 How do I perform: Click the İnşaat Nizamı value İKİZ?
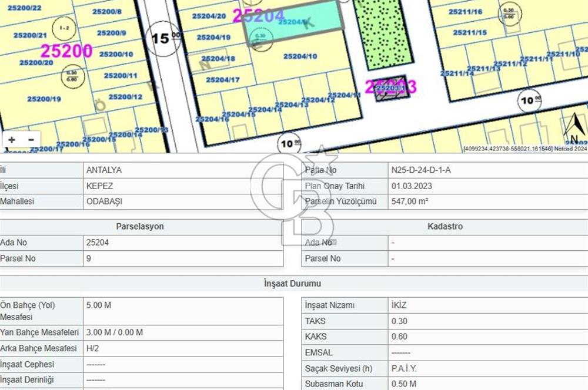[399, 305]
